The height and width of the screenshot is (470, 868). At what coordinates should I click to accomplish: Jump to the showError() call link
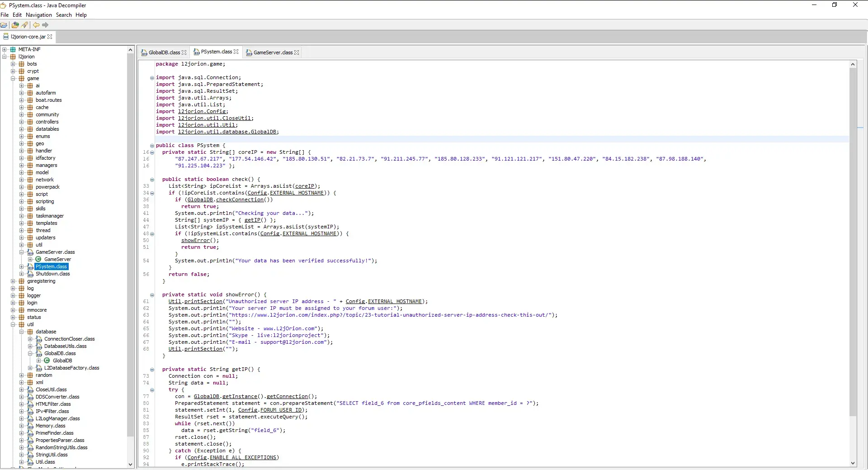point(195,240)
